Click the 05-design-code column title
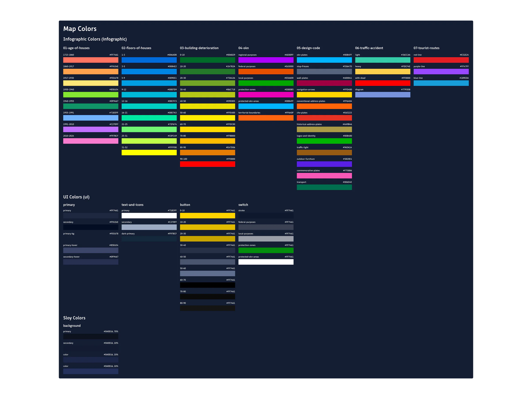The width and height of the screenshot is (532, 399). (x=308, y=48)
